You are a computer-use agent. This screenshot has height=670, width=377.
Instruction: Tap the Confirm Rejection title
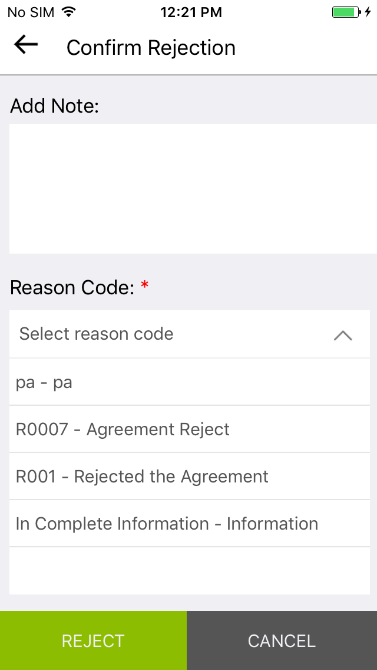(x=151, y=47)
